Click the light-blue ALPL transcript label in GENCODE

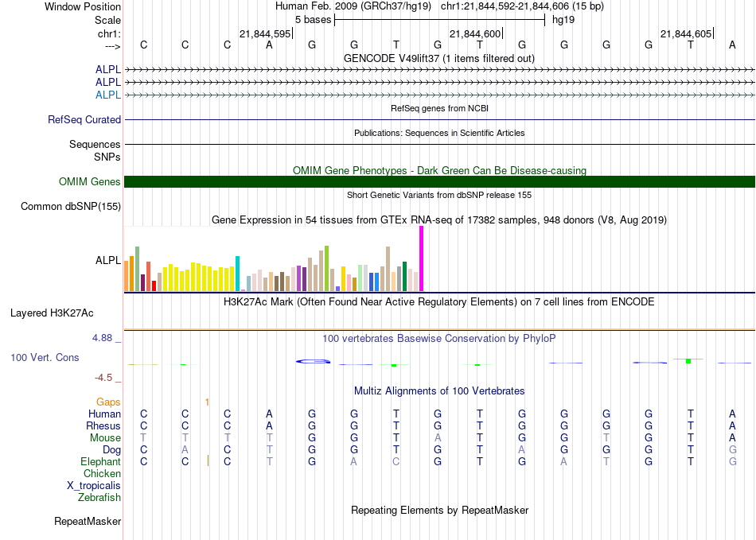click(x=108, y=95)
